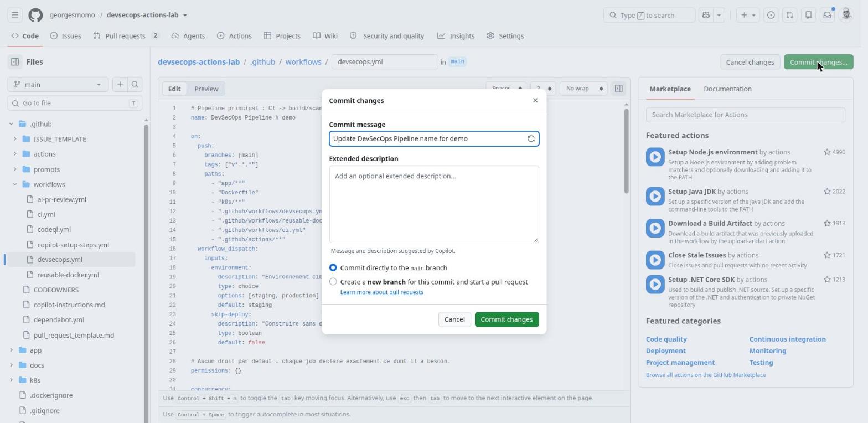
Task: Collapse the Files side panel icon
Action: click(15, 62)
